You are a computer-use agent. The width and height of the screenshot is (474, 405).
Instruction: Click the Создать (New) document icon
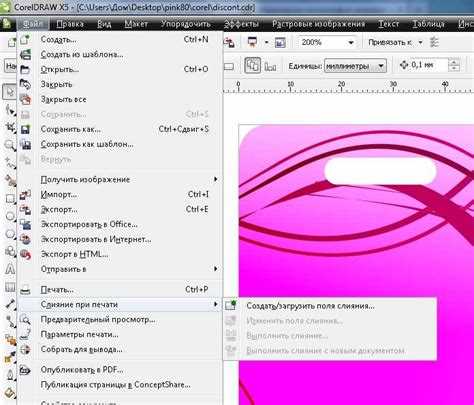[25, 39]
